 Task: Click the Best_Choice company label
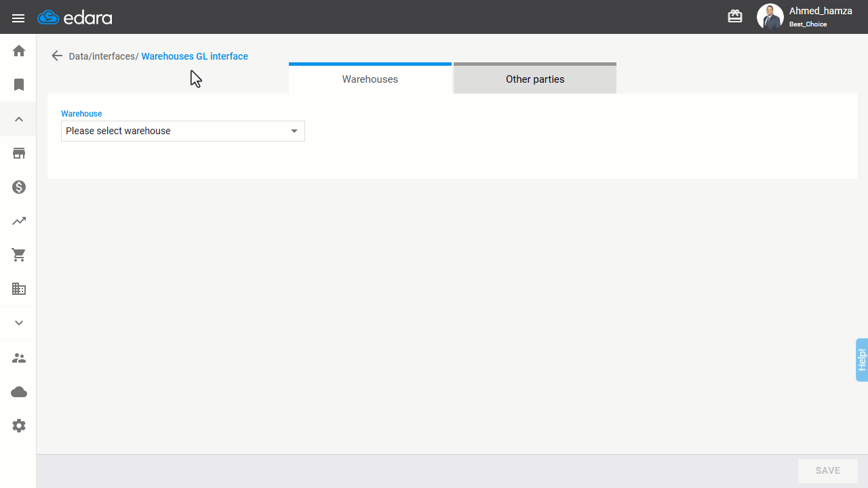[808, 24]
